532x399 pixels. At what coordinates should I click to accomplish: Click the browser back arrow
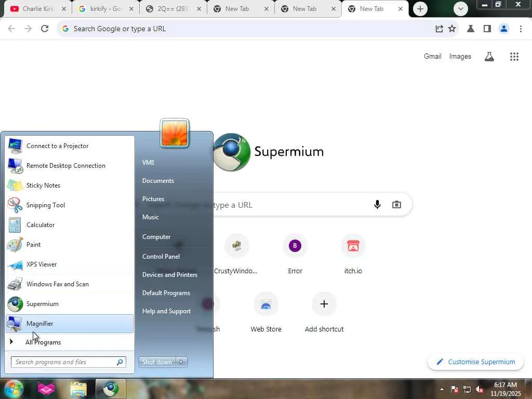click(11, 29)
